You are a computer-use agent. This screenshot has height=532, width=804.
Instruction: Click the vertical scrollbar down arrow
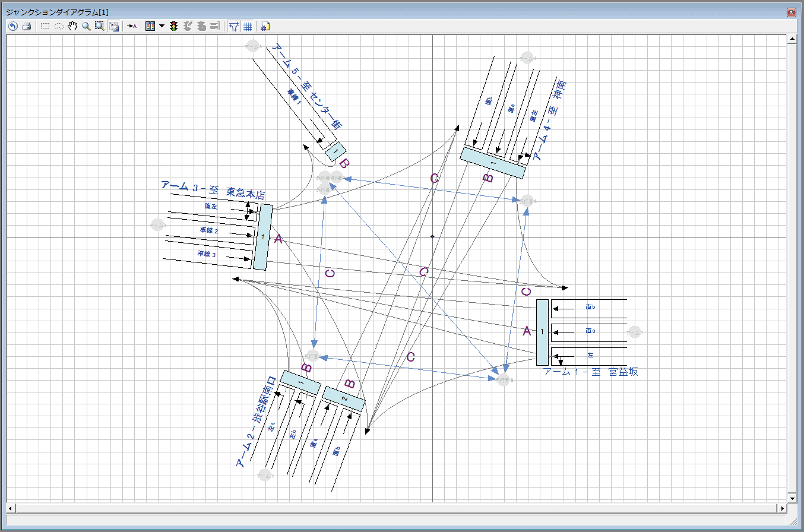pyautogui.click(x=791, y=498)
